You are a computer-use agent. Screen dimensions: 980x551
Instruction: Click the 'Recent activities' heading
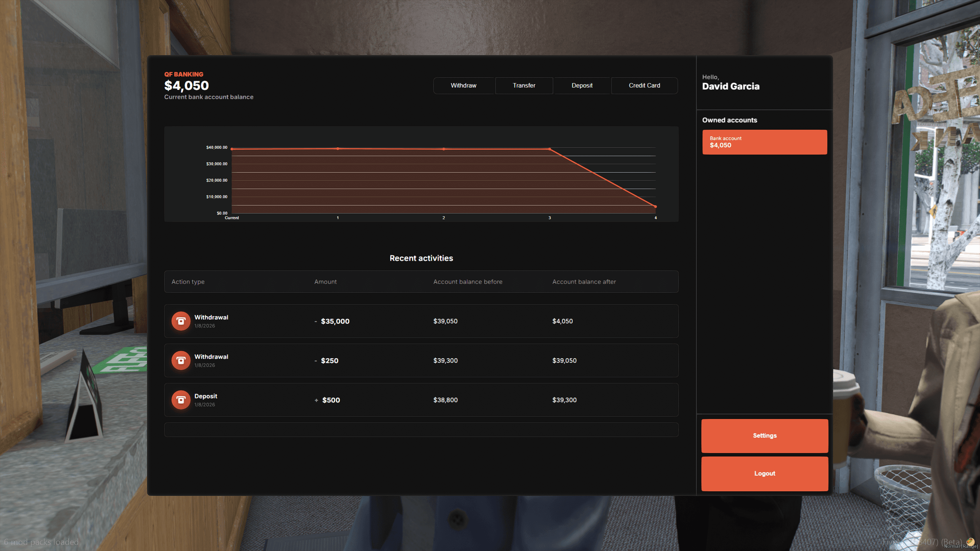click(421, 258)
